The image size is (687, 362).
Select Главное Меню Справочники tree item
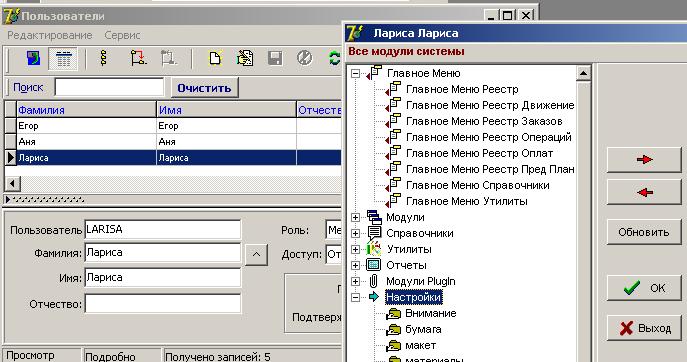click(x=478, y=185)
